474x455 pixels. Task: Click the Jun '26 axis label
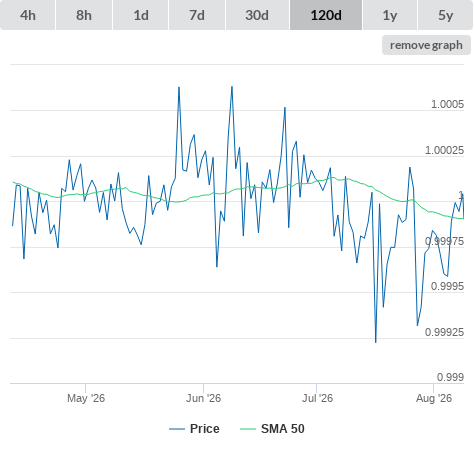click(x=203, y=398)
